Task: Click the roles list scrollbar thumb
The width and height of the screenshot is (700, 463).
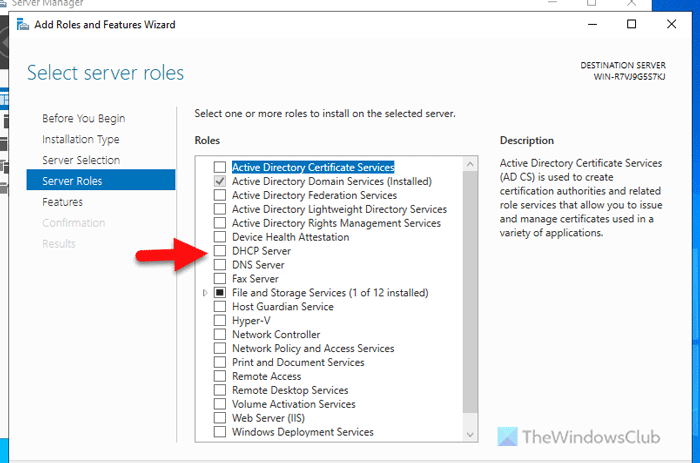Action: [x=470, y=292]
